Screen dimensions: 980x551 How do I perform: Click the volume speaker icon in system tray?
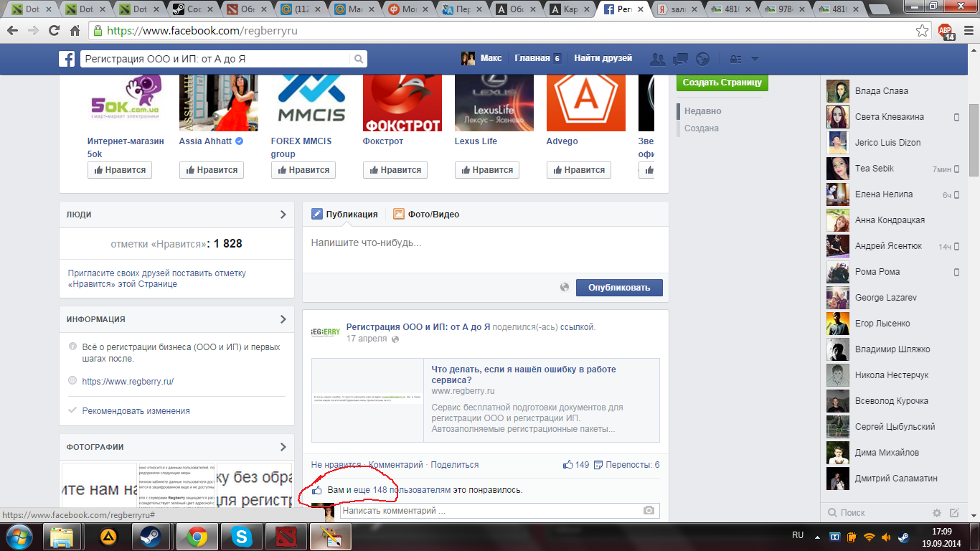coord(886,536)
